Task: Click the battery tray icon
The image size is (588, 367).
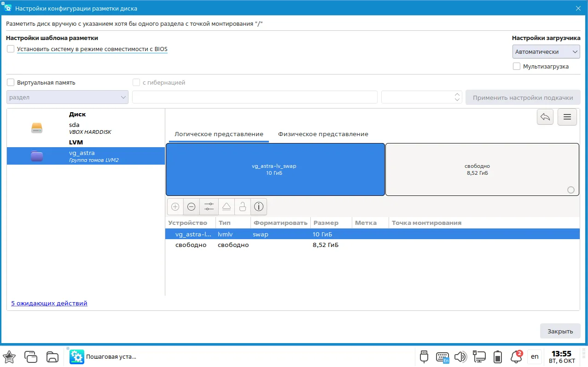Action: [x=498, y=356]
